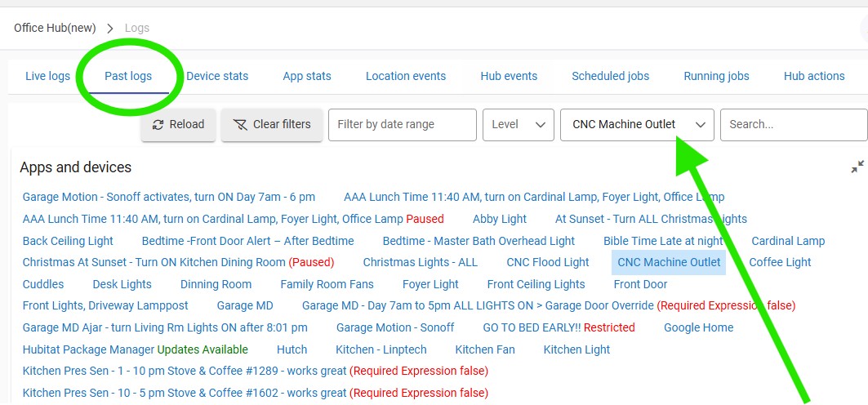Open the Hub actions tab

814,76
